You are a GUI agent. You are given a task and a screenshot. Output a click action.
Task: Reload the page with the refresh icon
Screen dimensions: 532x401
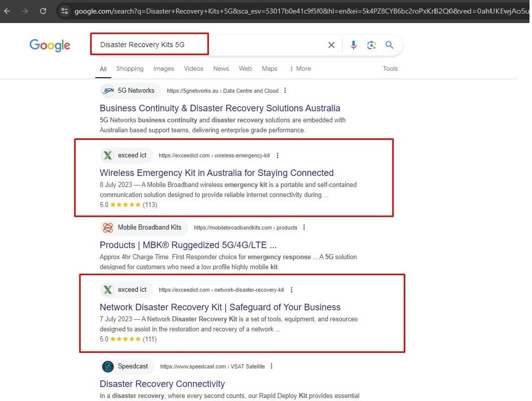[43, 11]
